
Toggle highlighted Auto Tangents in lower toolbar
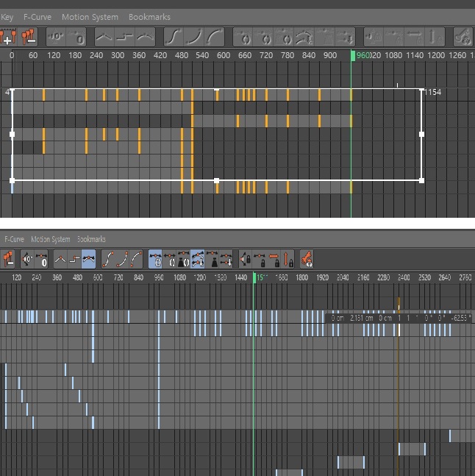point(155,259)
